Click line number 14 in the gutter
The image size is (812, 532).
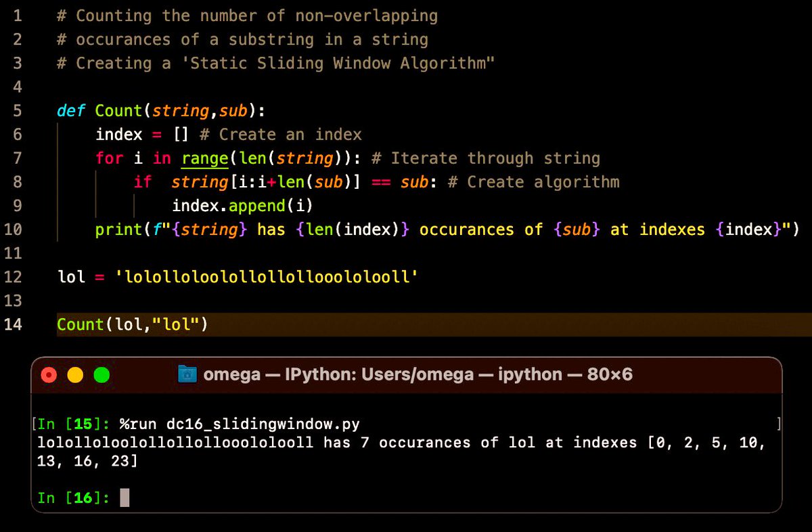tap(14, 324)
